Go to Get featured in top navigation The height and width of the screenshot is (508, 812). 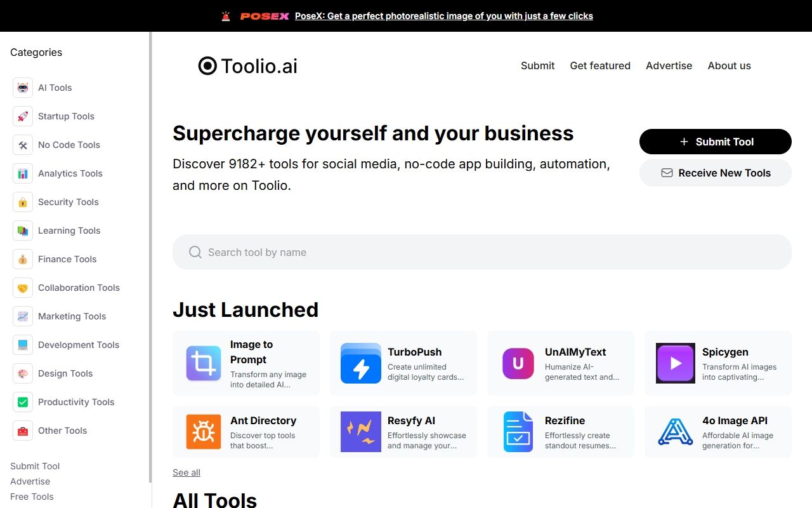[600, 65]
